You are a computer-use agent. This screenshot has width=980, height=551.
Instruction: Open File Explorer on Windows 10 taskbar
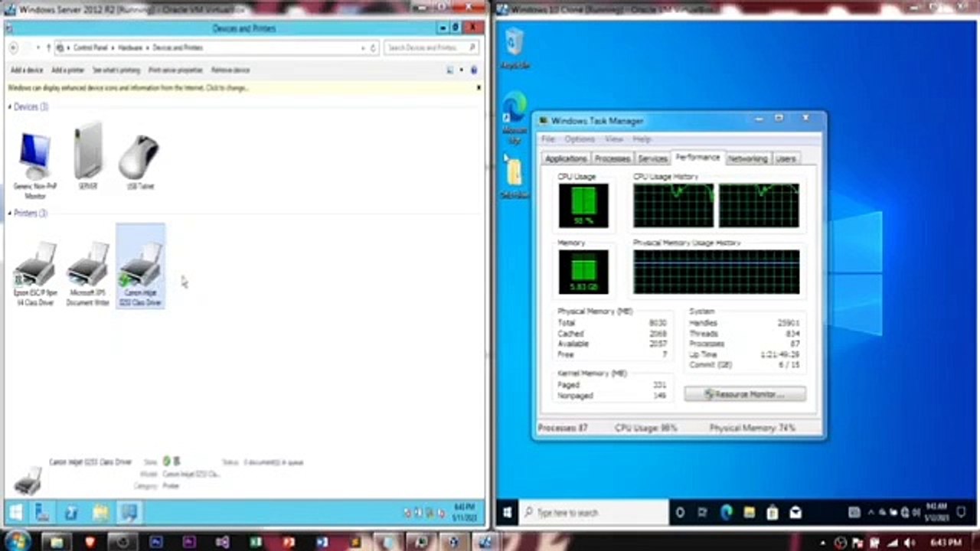(749, 512)
